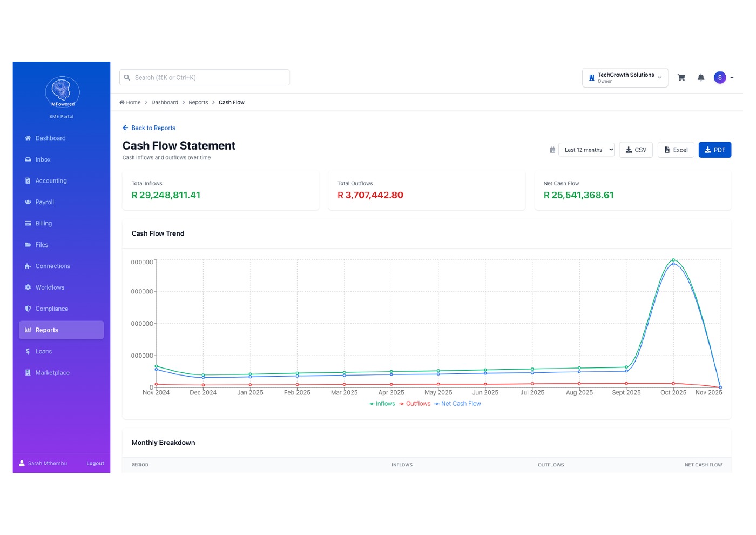Go to Dashboard via the breadcrumb
The image size is (756, 535).
pos(165,102)
